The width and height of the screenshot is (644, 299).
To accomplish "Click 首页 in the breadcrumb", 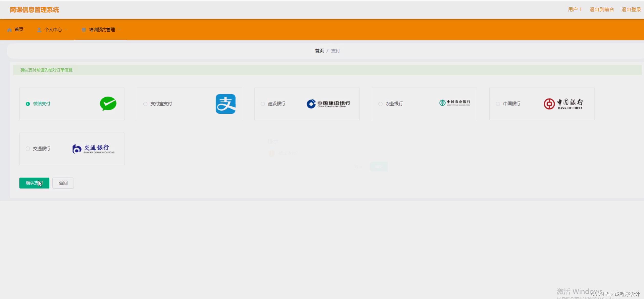I will 319,51.
